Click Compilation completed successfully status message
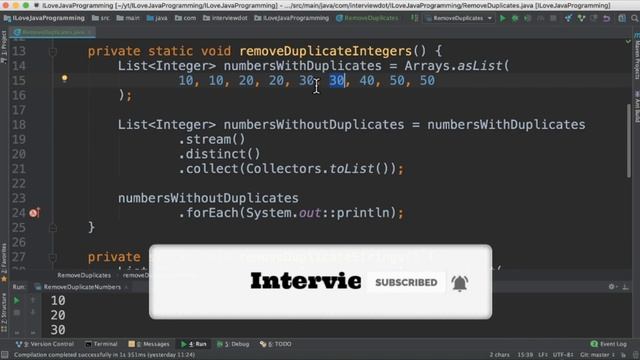 (104, 355)
